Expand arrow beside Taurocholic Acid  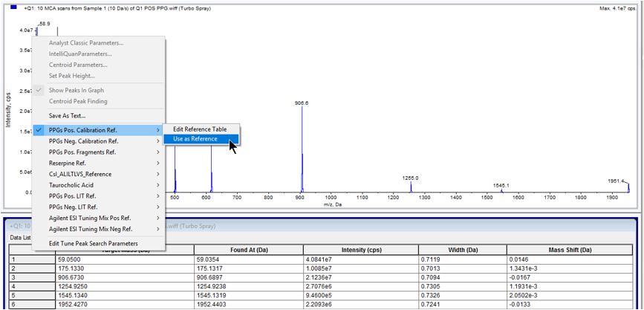tap(158, 185)
